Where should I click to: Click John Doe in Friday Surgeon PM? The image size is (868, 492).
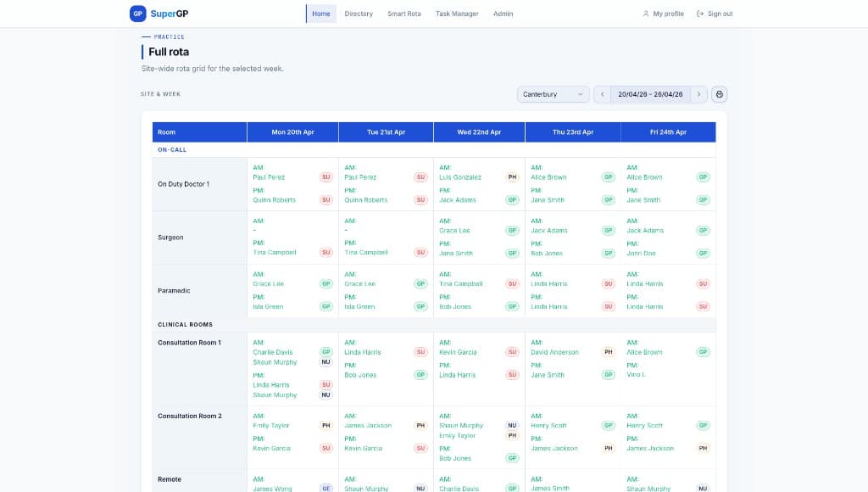641,253
